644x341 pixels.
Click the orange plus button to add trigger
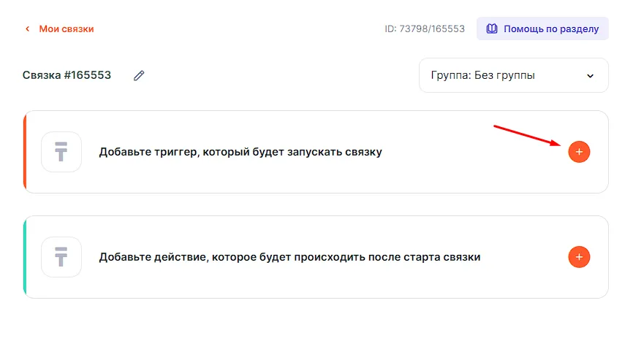[x=579, y=152]
